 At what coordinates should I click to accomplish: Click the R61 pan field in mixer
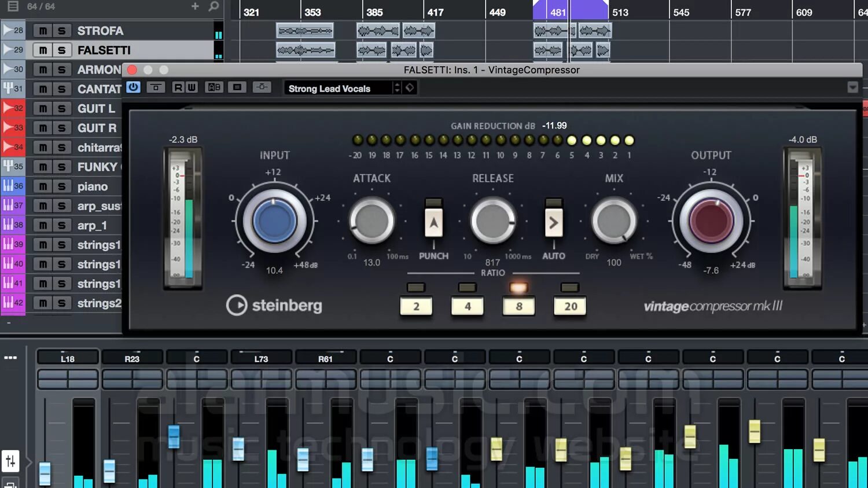click(x=325, y=358)
